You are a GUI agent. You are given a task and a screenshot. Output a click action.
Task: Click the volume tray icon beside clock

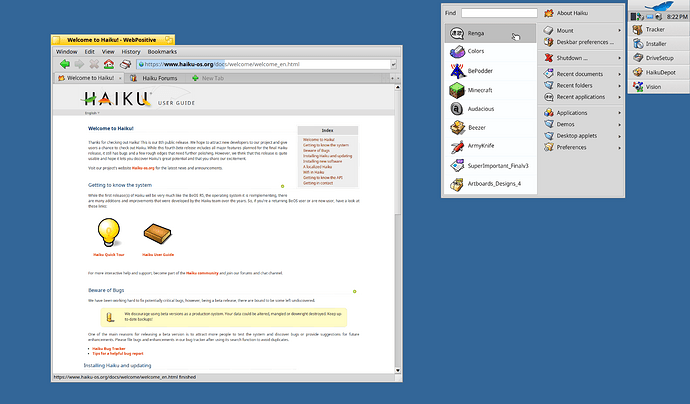click(x=658, y=17)
